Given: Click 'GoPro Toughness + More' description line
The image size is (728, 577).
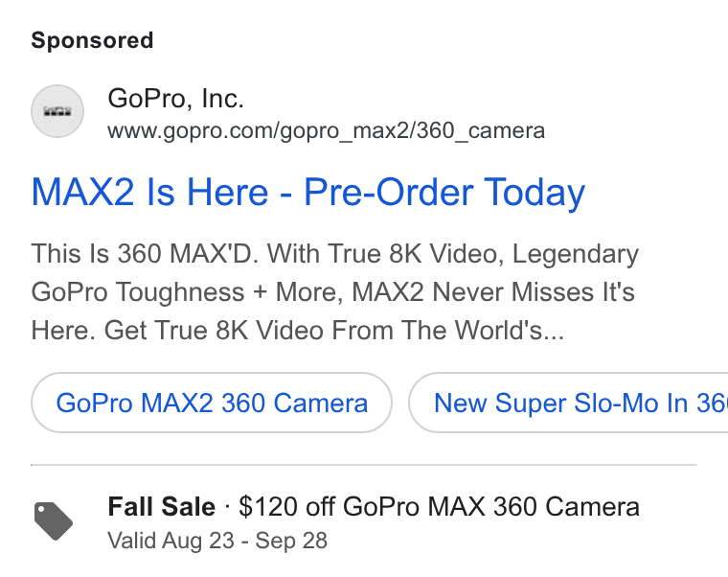Looking at the screenshot, I should 332,292.
